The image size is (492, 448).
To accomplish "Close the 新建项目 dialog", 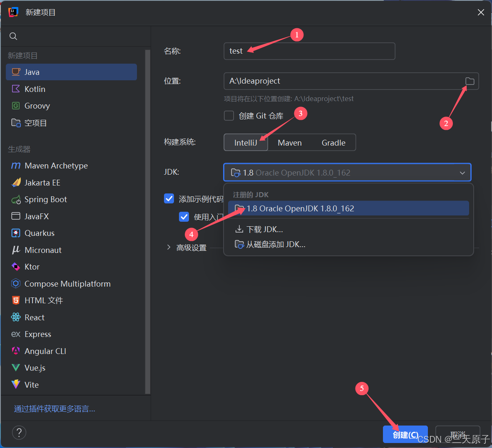I will tap(481, 12).
